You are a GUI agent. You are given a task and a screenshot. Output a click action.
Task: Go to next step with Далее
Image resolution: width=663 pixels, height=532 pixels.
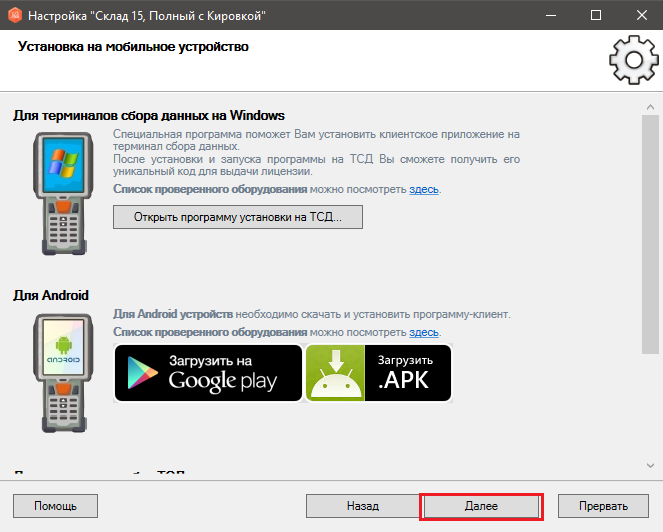click(x=481, y=506)
